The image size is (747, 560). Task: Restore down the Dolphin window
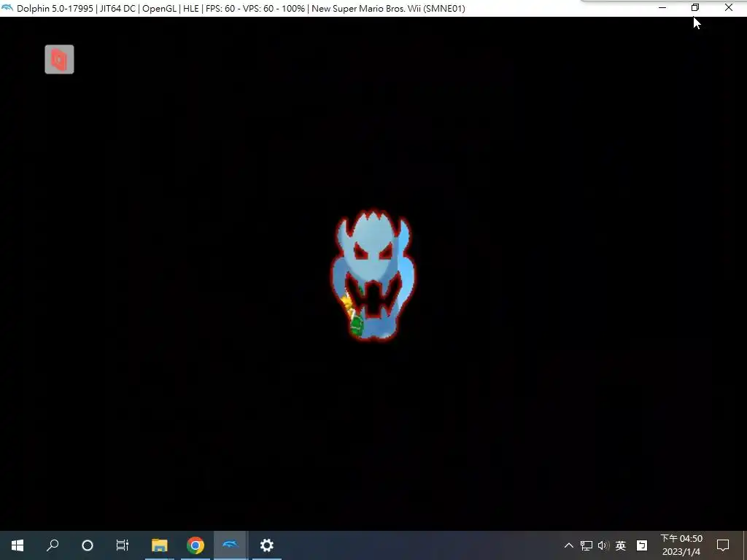click(695, 8)
